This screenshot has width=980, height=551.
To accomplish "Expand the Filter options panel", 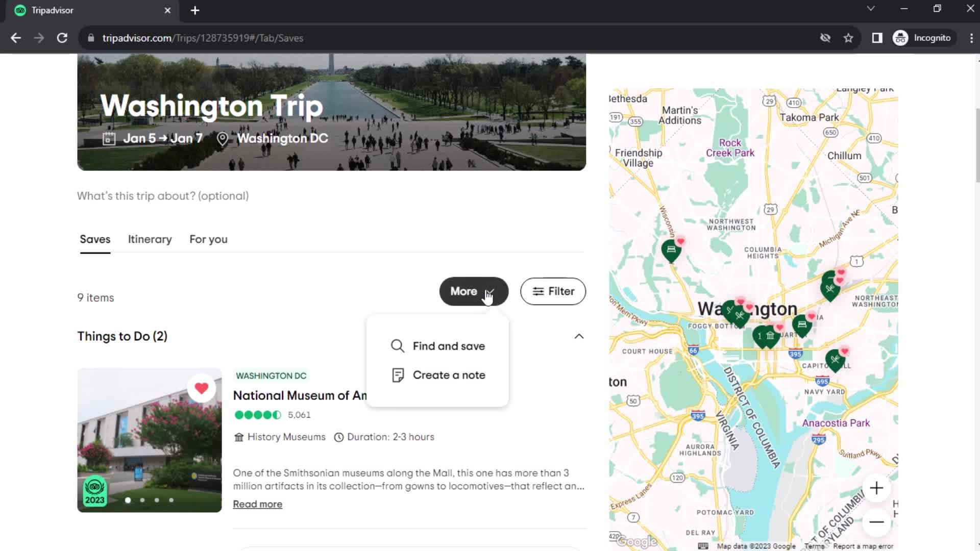I will pyautogui.click(x=553, y=291).
